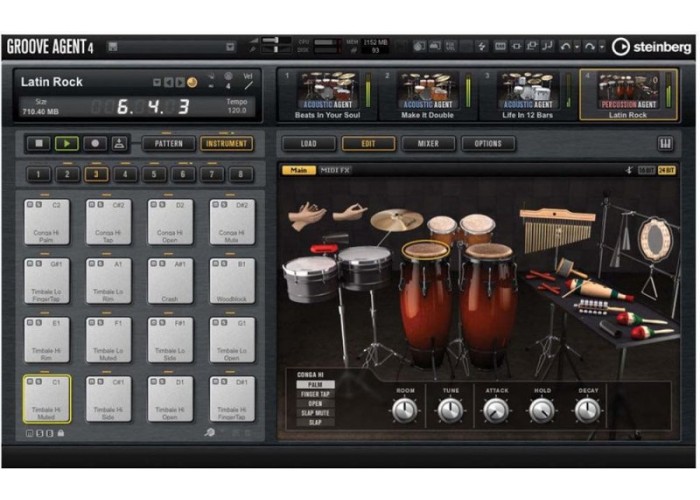Select pad group 8
Viewport: 700px width, 500px height.
coord(241,174)
